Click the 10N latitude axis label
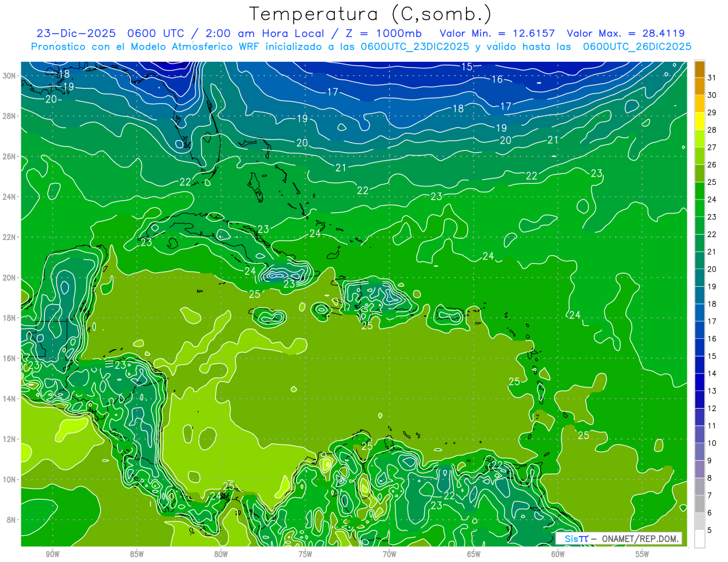Viewport: 728px width, 562px height. [10, 480]
